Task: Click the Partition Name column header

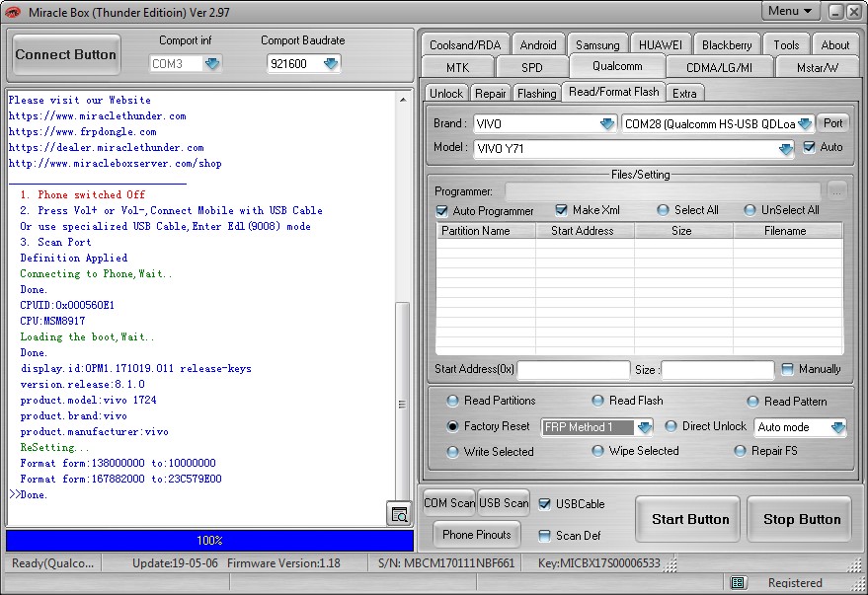Action: (486, 231)
